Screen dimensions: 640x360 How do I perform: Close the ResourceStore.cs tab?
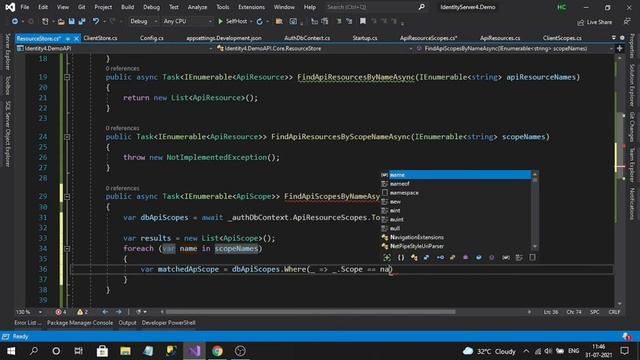point(76,38)
